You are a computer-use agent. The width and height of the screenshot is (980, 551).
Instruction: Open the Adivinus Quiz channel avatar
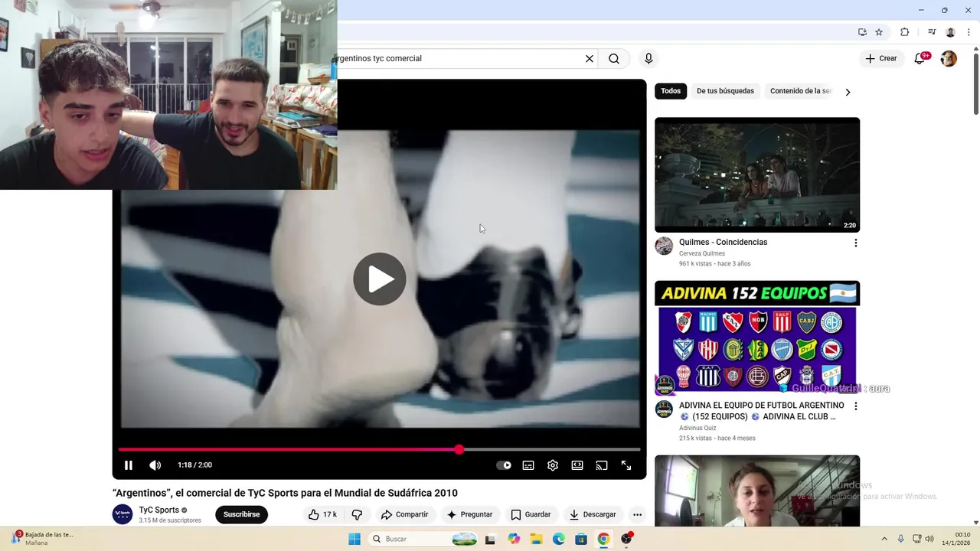click(664, 409)
